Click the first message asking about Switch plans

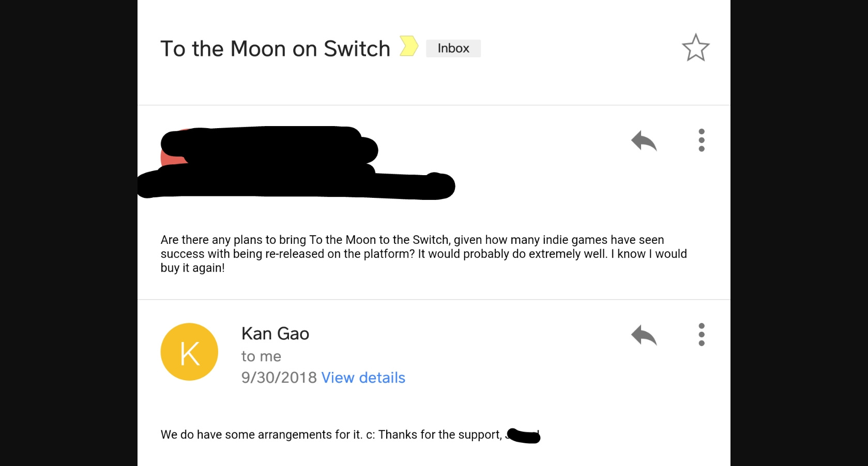pyautogui.click(x=424, y=254)
